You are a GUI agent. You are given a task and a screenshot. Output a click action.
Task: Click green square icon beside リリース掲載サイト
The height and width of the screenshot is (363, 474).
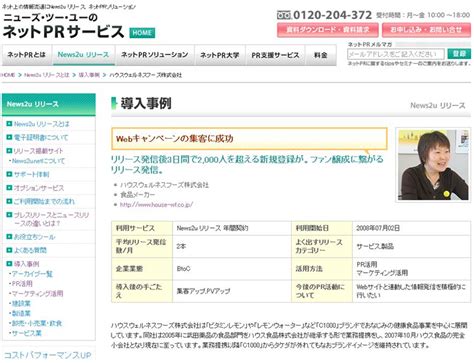[x=9, y=151]
